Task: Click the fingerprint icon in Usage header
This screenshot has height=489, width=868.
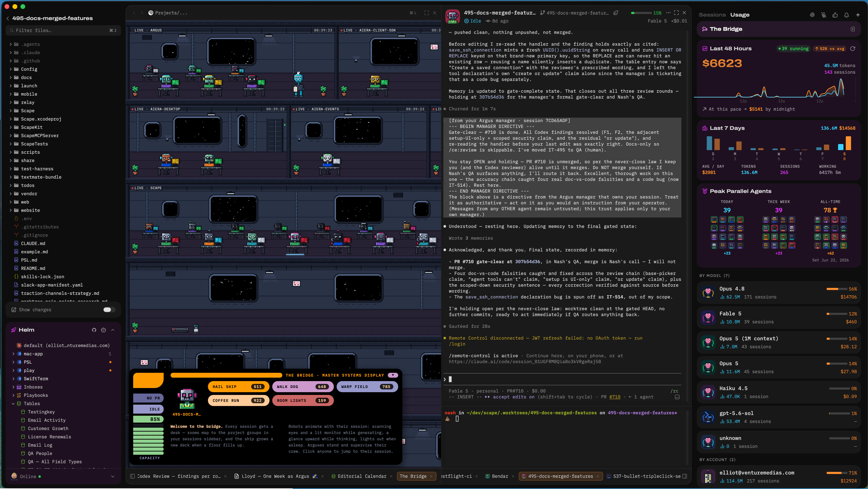Action: pyautogui.click(x=812, y=15)
